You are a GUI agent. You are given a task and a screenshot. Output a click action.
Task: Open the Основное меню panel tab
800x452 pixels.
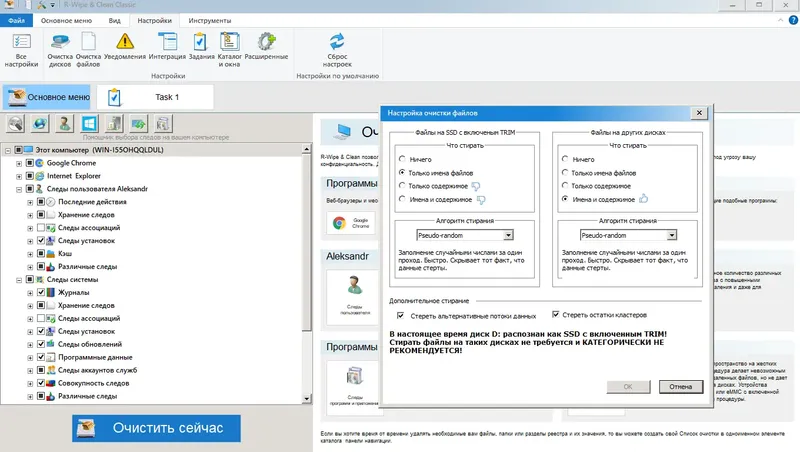47,97
